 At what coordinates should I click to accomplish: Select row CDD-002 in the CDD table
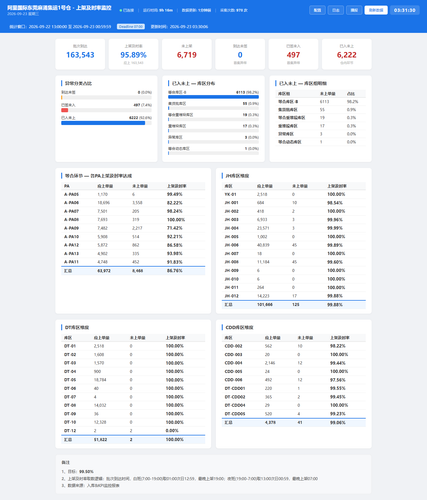click(x=294, y=346)
